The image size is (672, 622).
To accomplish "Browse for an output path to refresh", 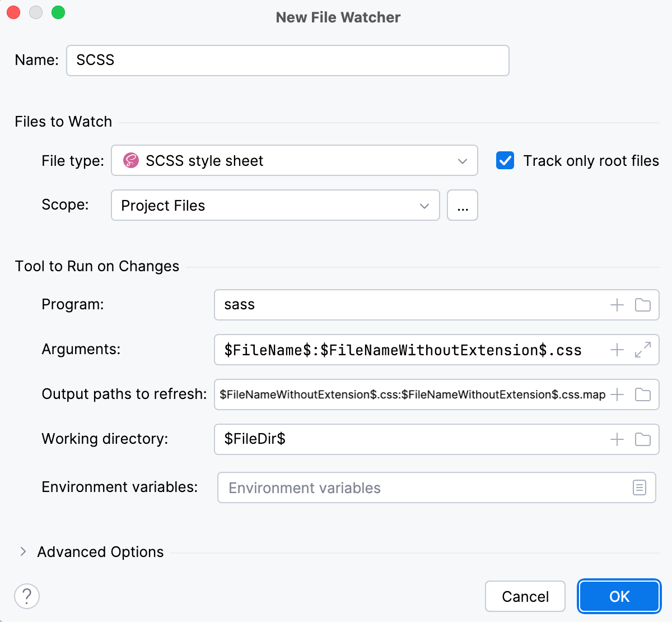I will pyautogui.click(x=642, y=394).
